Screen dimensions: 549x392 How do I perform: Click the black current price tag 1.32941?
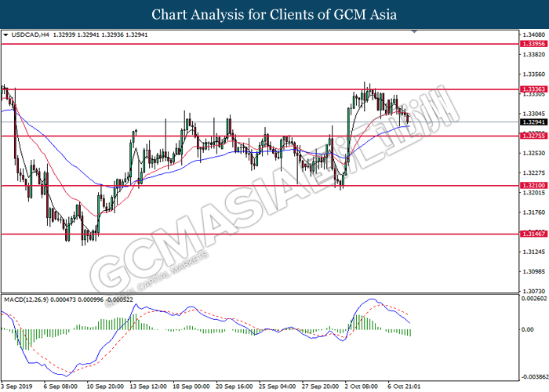(533, 122)
